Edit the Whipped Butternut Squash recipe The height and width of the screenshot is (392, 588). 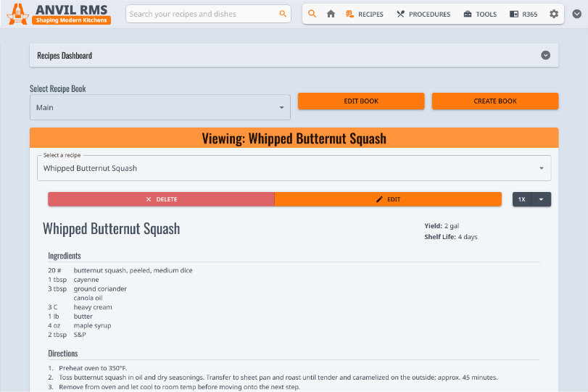(x=388, y=199)
